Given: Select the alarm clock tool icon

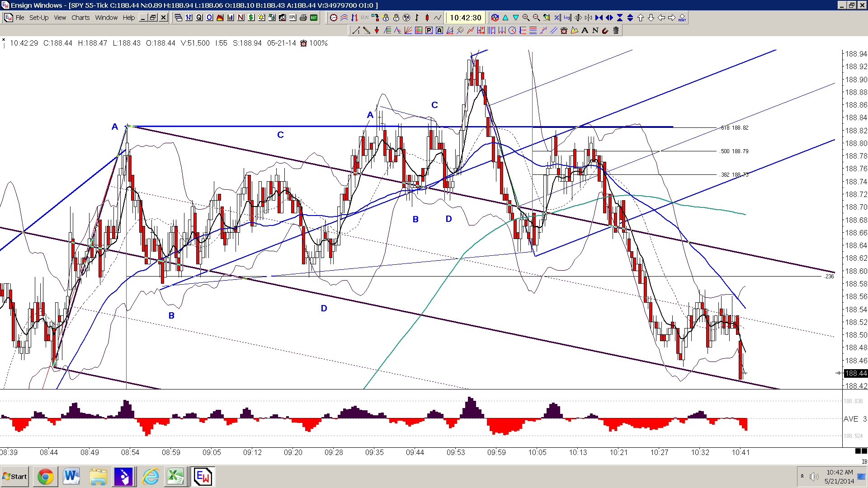Looking at the screenshot, I should point(564,30).
